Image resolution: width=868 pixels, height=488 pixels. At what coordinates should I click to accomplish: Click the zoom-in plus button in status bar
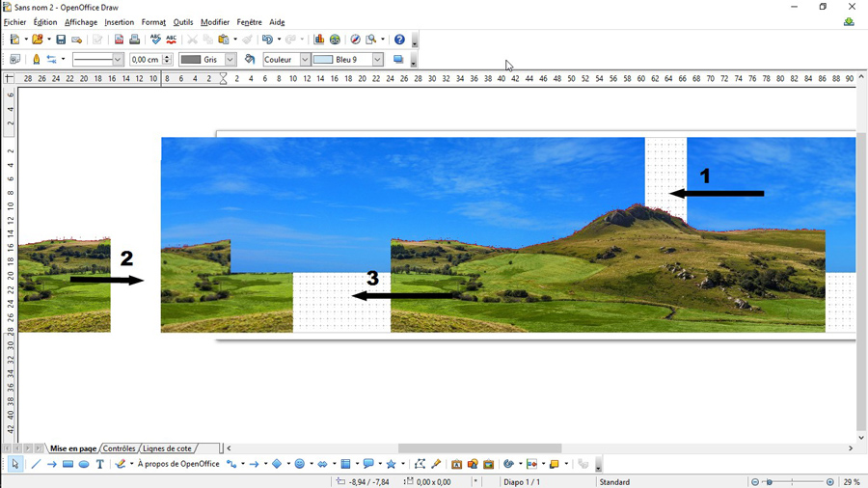[830, 481]
